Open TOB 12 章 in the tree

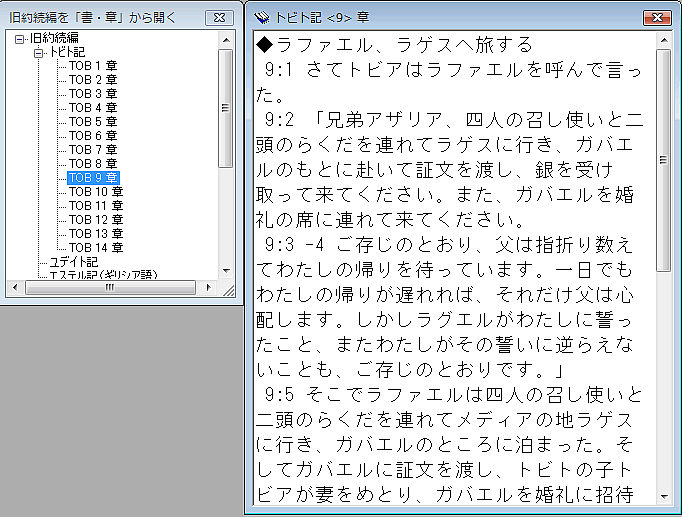pyautogui.click(x=96, y=220)
